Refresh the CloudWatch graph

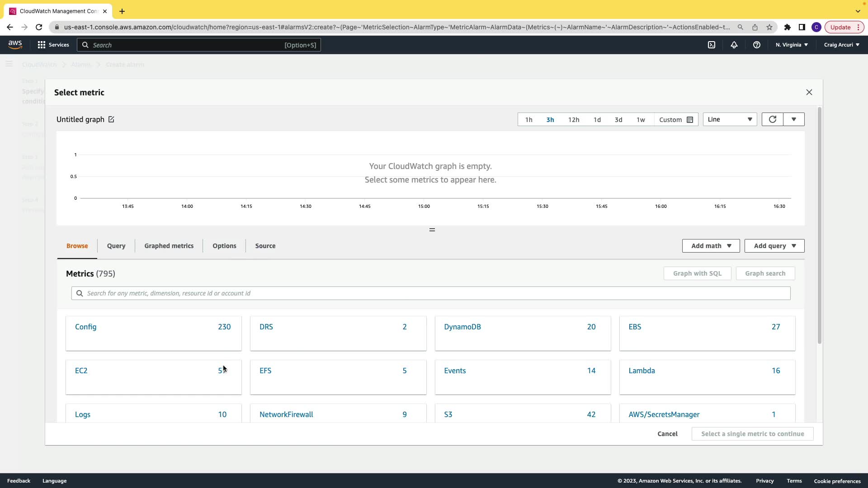point(772,119)
